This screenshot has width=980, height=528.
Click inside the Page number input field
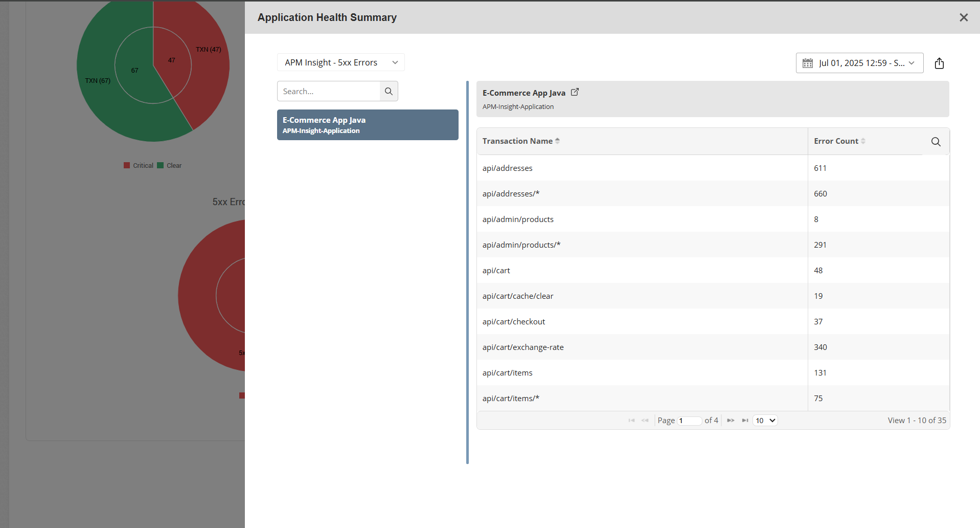[x=690, y=420]
